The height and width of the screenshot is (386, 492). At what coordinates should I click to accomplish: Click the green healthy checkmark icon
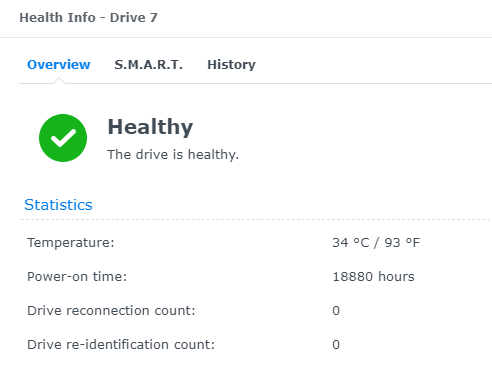(x=63, y=138)
